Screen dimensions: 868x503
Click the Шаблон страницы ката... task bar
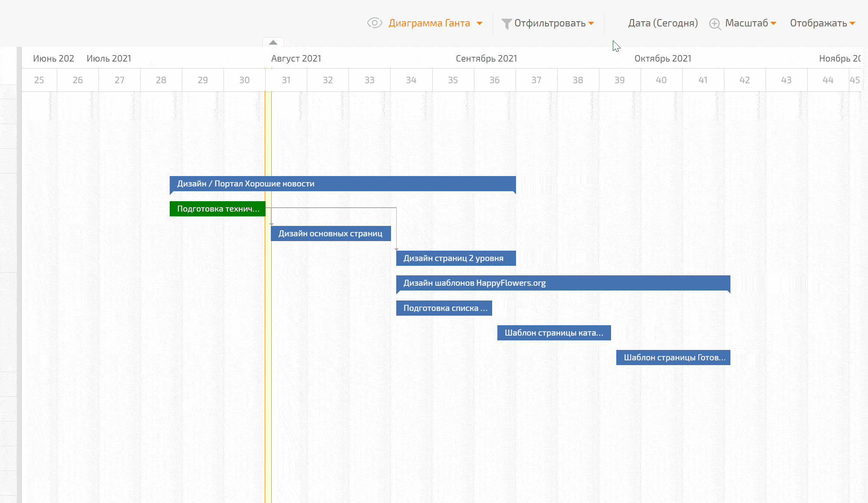coord(554,333)
